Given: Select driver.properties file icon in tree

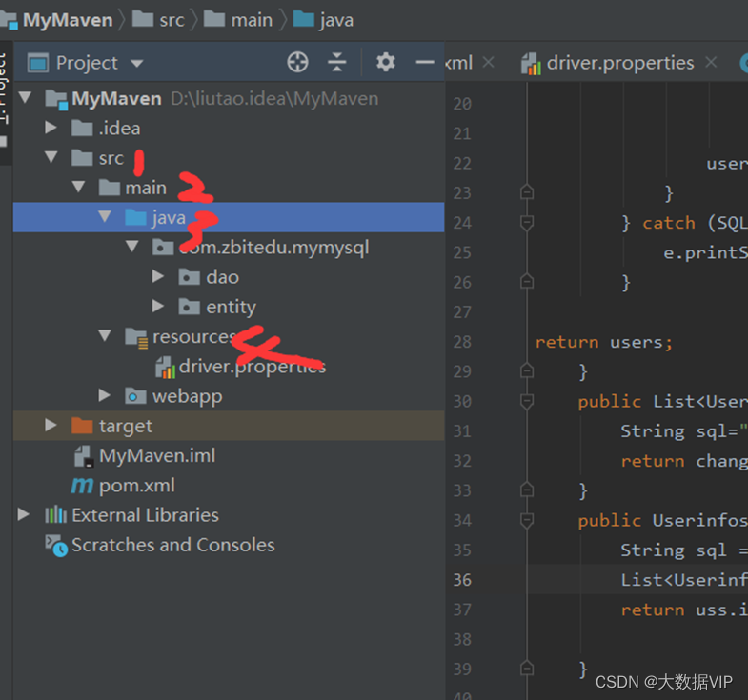Looking at the screenshot, I should [x=166, y=368].
